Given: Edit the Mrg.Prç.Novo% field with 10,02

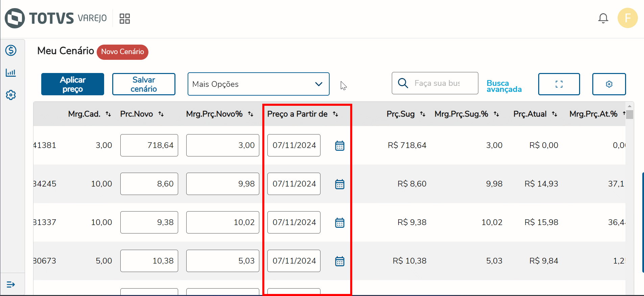Looking at the screenshot, I should tap(223, 222).
